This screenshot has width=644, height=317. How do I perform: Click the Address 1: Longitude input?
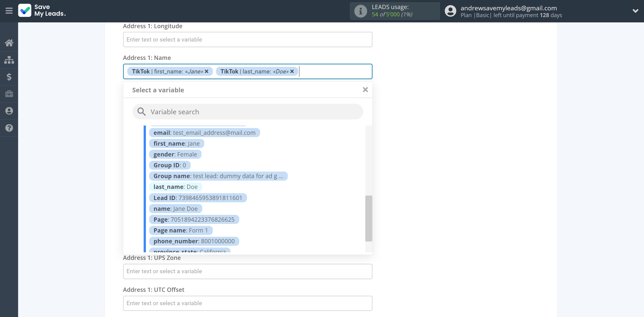248,39
